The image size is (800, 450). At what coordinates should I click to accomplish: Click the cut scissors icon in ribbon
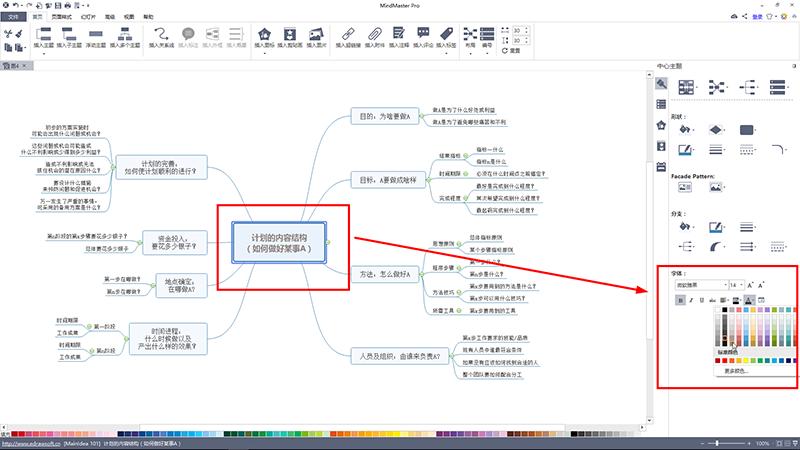pos(8,34)
